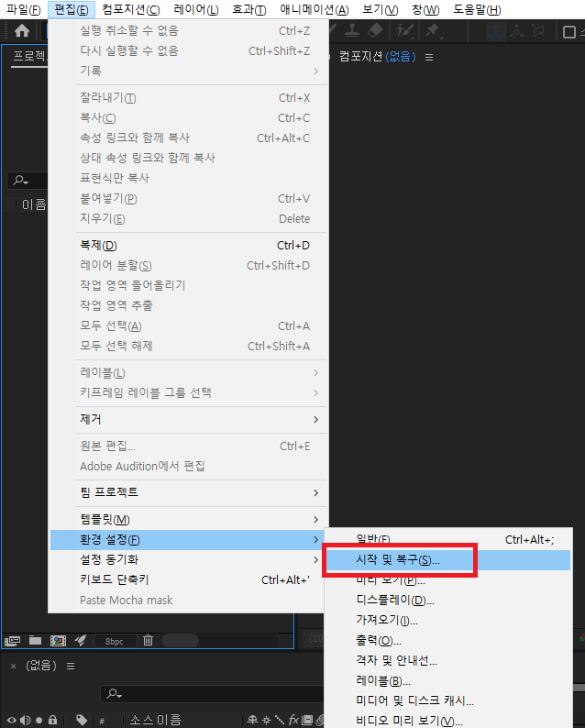
Task: Toggle the lock column in timeline
Action: click(53, 720)
